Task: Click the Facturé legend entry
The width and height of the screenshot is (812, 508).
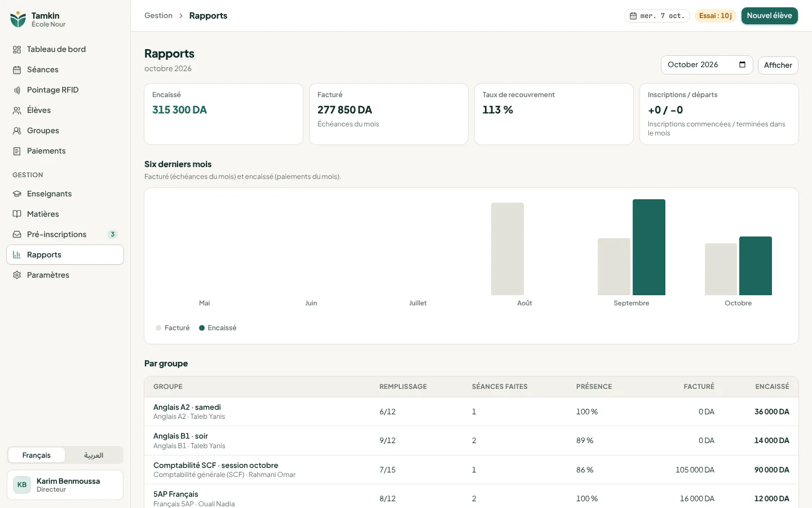Action: 173,328
